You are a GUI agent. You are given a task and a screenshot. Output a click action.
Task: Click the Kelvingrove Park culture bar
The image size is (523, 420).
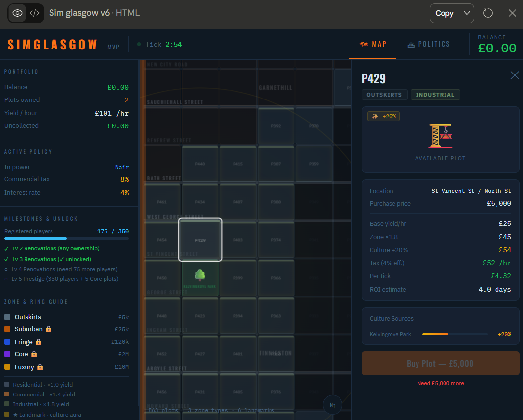click(455, 334)
